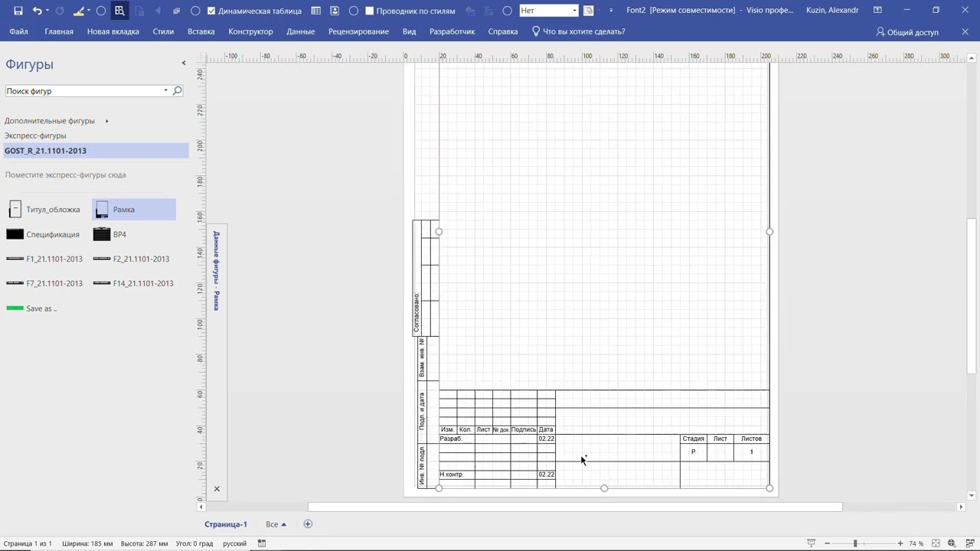
Task: Expand Дополнительные фигуры submenu
Action: (x=57, y=121)
